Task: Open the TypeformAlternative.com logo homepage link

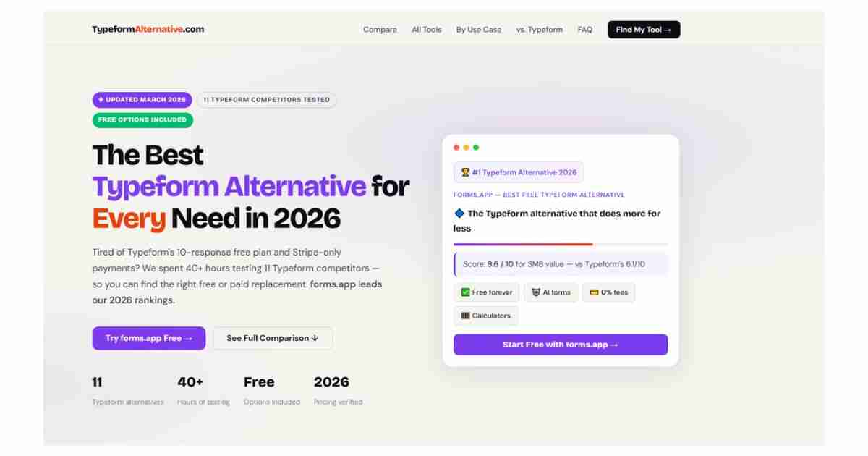Action: coord(148,30)
